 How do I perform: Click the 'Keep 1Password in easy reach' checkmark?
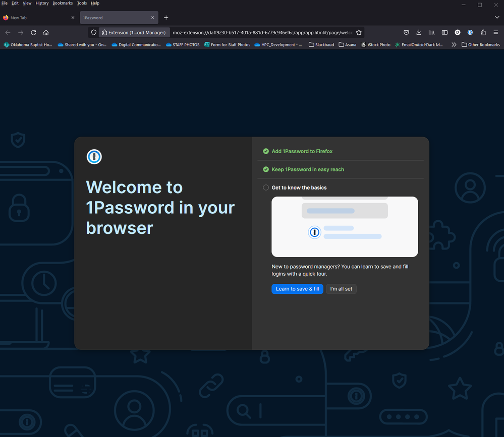(266, 169)
